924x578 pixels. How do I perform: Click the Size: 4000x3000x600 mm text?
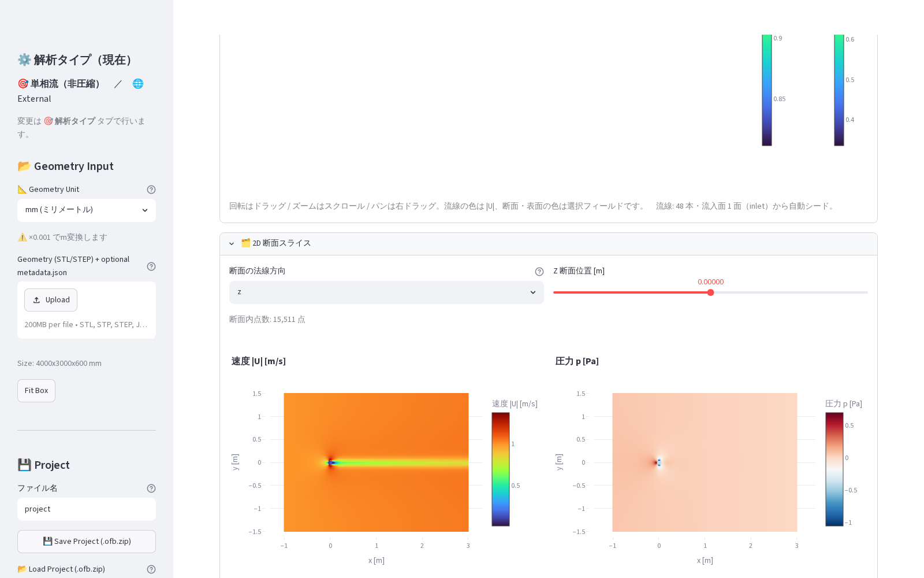(59, 364)
